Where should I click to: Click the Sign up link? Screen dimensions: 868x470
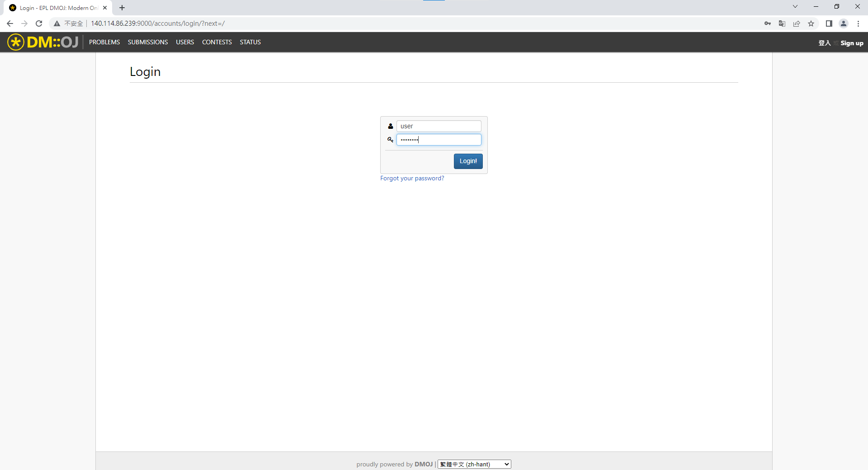point(852,43)
